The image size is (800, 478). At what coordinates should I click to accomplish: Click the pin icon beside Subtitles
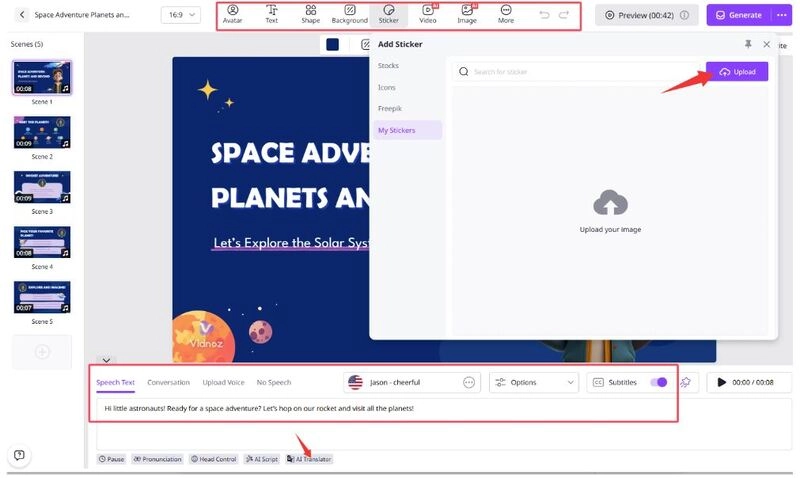(685, 382)
